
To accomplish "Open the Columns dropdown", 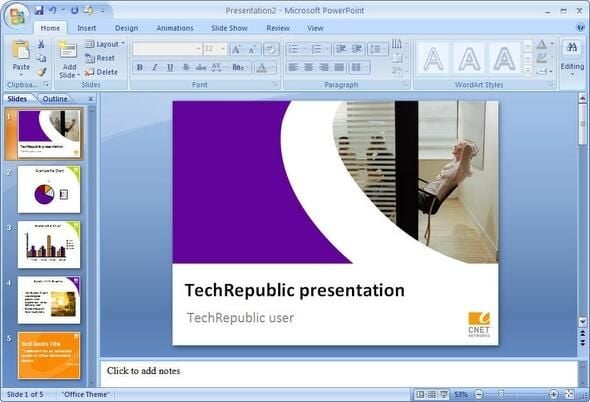I will (359, 67).
